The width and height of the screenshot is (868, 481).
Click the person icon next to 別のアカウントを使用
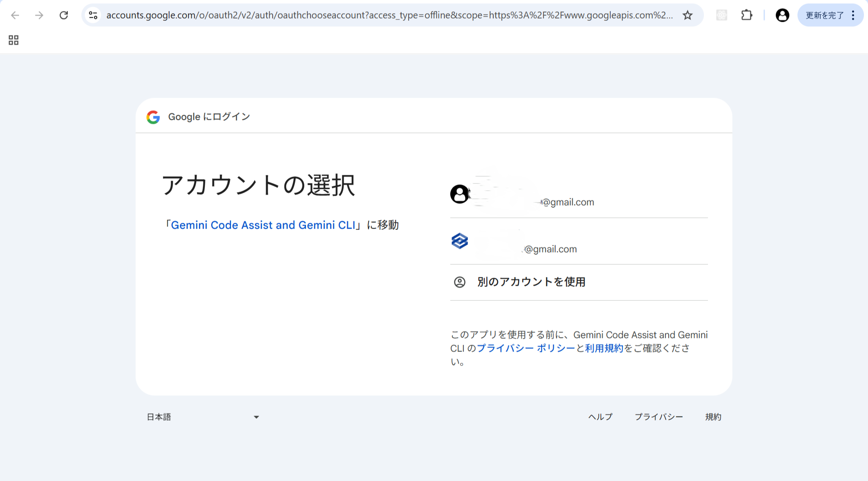[x=459, y=282]
